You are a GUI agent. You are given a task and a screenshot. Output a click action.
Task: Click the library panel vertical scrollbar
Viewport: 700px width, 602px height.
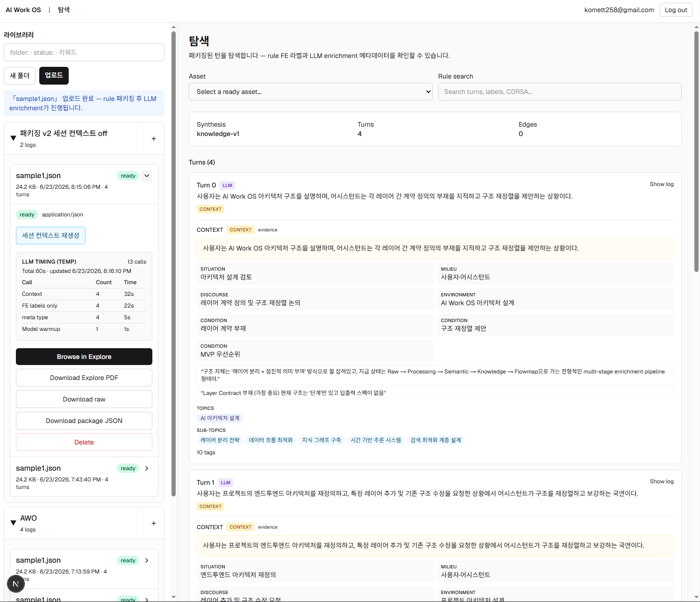click(x=174, y=264)
